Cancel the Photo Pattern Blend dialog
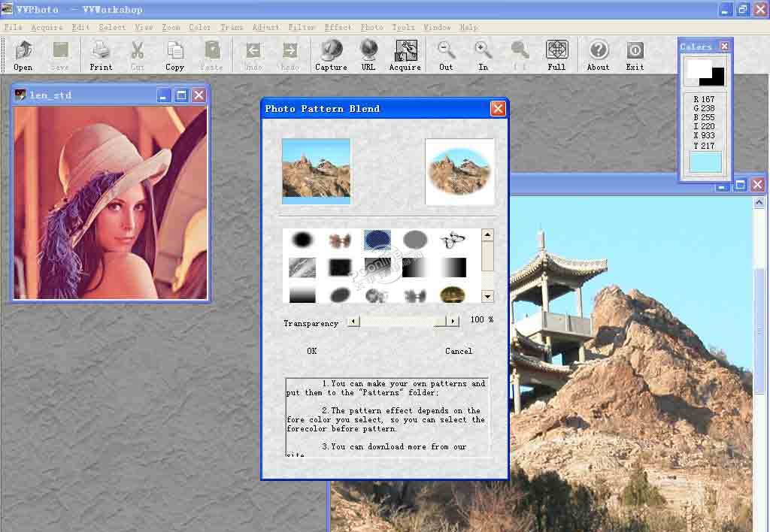770x532 pixels. (459, 351)
